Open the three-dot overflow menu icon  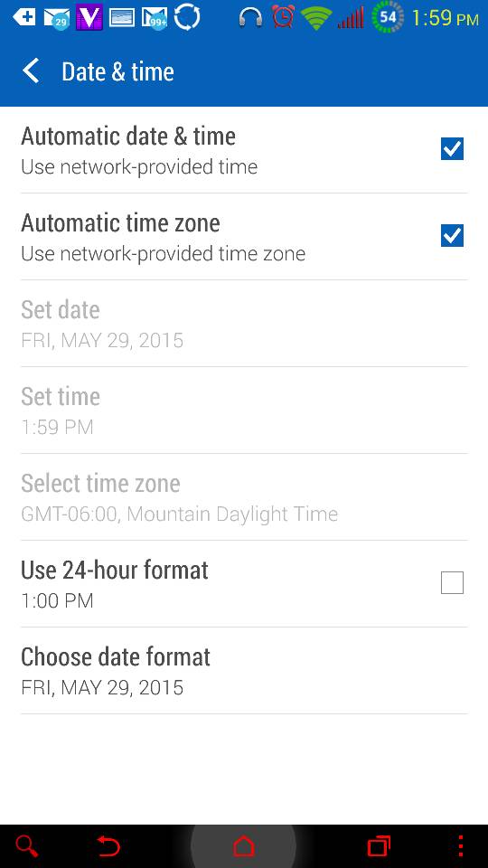(461, 846)
